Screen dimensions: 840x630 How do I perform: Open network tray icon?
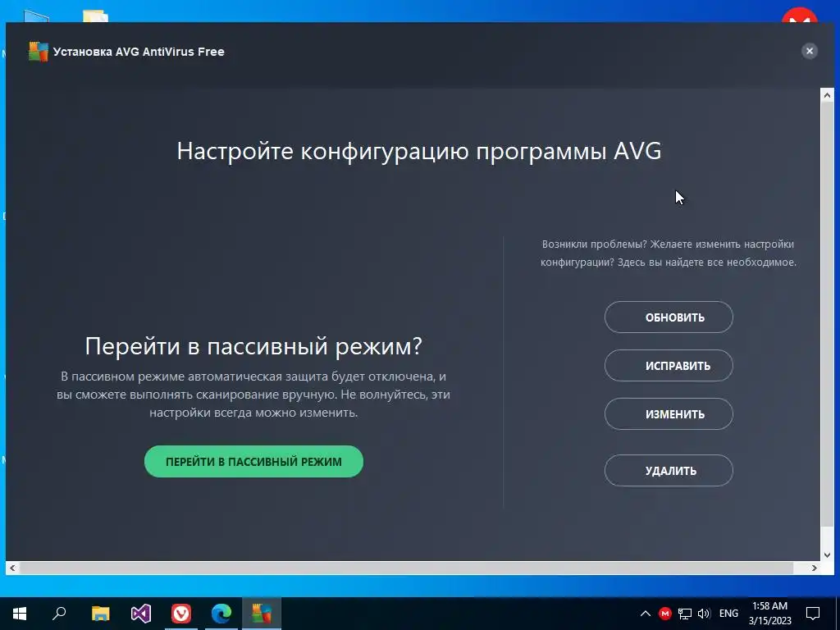click(685, 614)
